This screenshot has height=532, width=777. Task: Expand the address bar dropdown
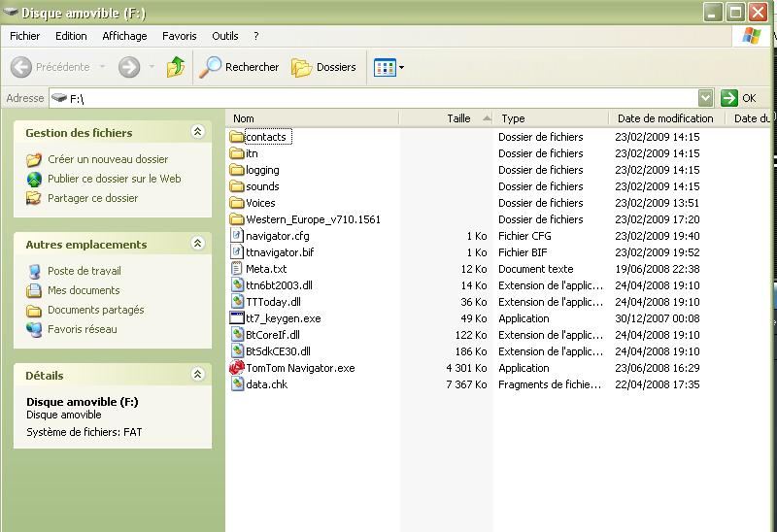706,98
